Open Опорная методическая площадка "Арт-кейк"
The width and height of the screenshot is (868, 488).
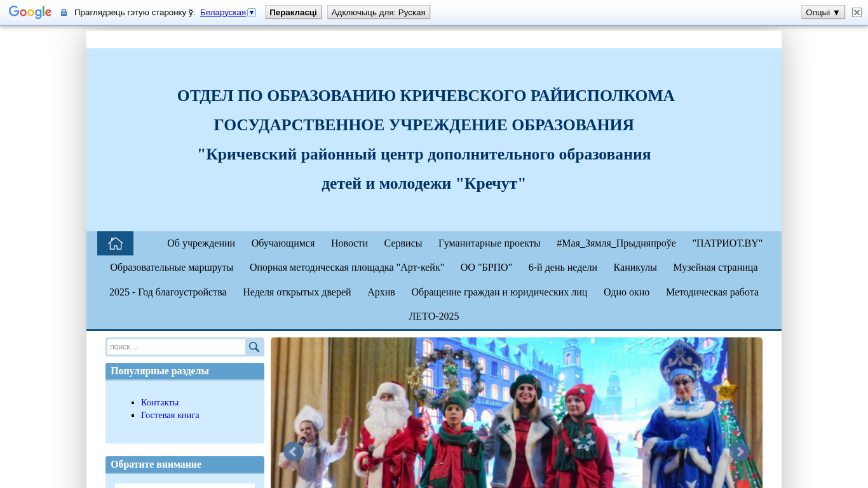tap(347, 268)
